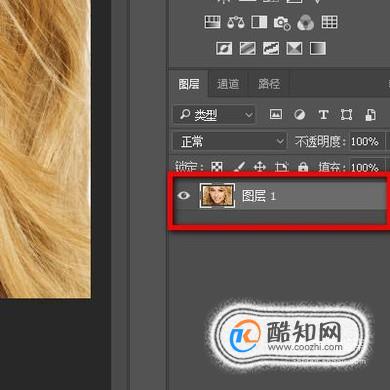Viewport: 390px width, 390px height.
Task: Filter layers by shape layers
Action: tap(346, 115)
